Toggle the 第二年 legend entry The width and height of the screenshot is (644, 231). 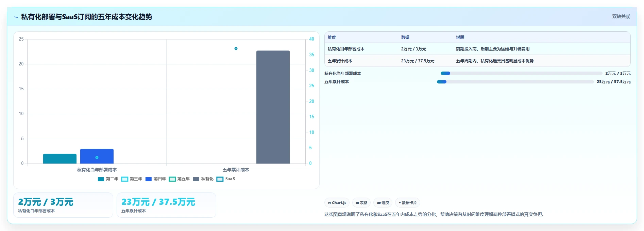pyautogui.click(x=108, y=179)
